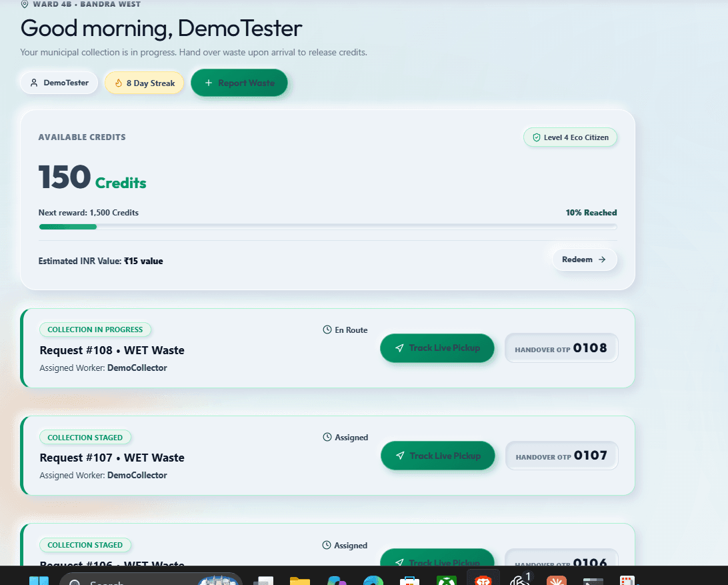Click the shield check icon in Eco Citizen badge
The image size is (728, 585).
pos(536,137)
